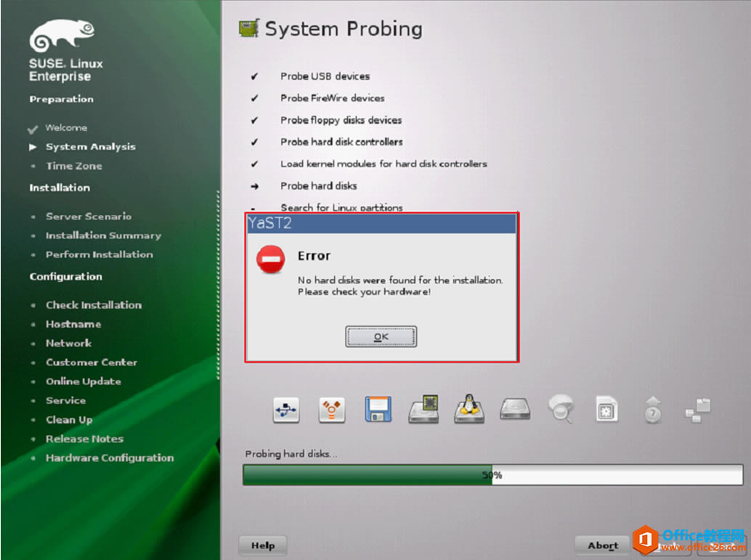Click the hard disk controllers checkmark
Viewport: 751px width, 560px height.
coord(254,142)
